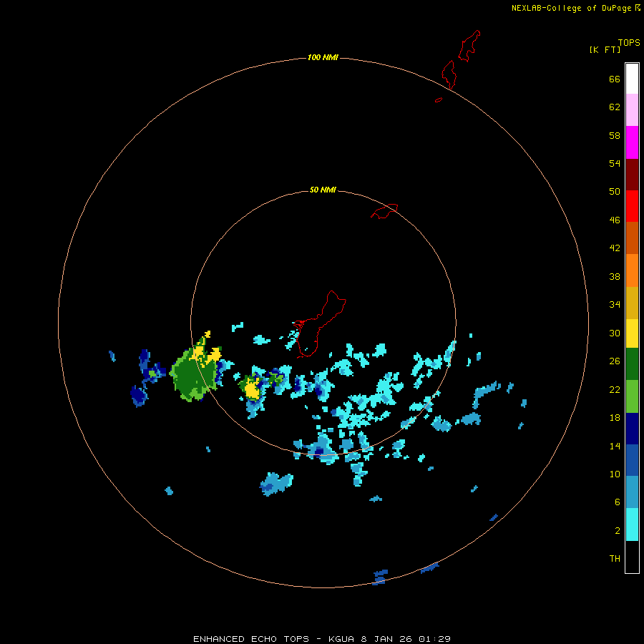Click the '[K FT]' units label
This screenshot has height=644, width=644.
point(605,49)
